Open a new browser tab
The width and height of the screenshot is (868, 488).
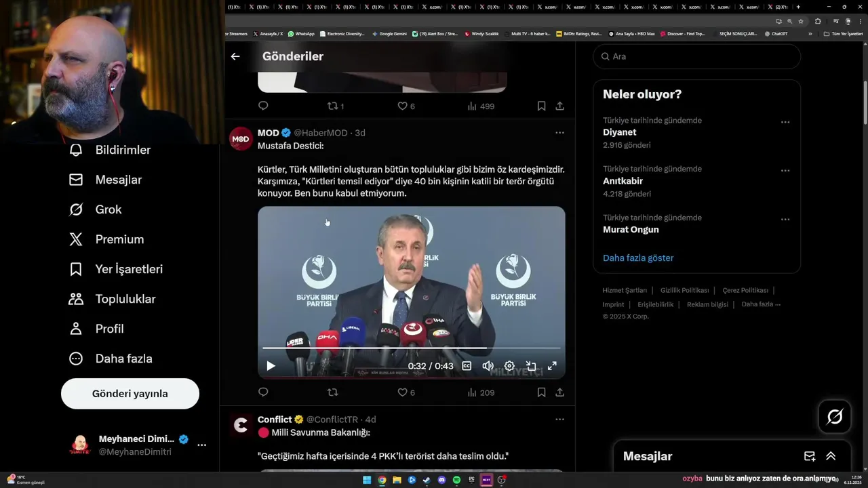(798, 7)
